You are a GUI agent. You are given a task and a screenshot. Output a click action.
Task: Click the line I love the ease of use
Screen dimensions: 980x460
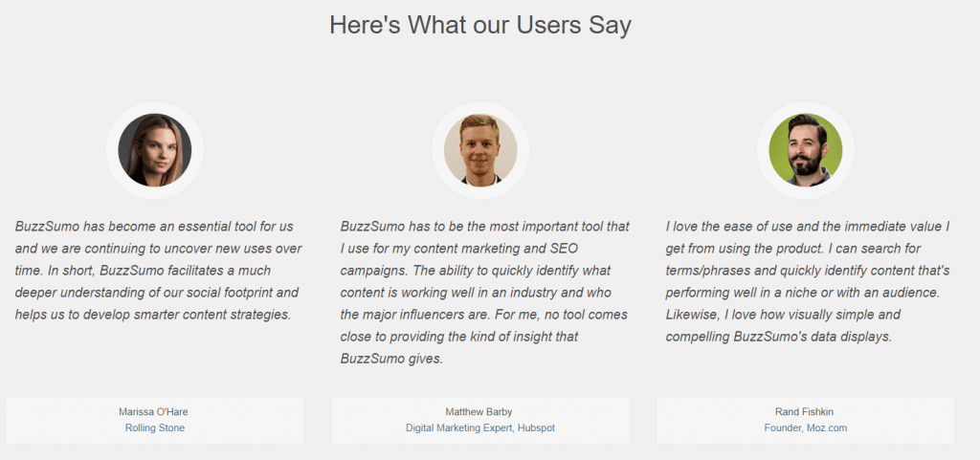(x=808, y=227)
